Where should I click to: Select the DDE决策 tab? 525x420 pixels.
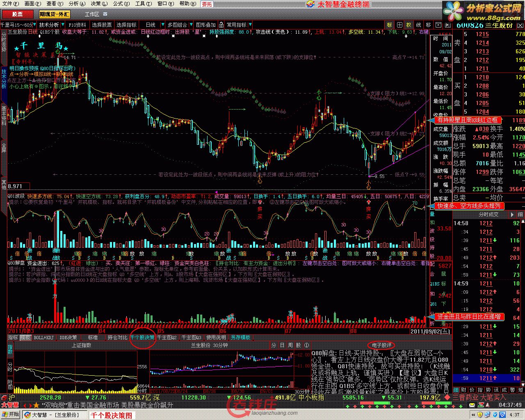click(x=68, y=338)
